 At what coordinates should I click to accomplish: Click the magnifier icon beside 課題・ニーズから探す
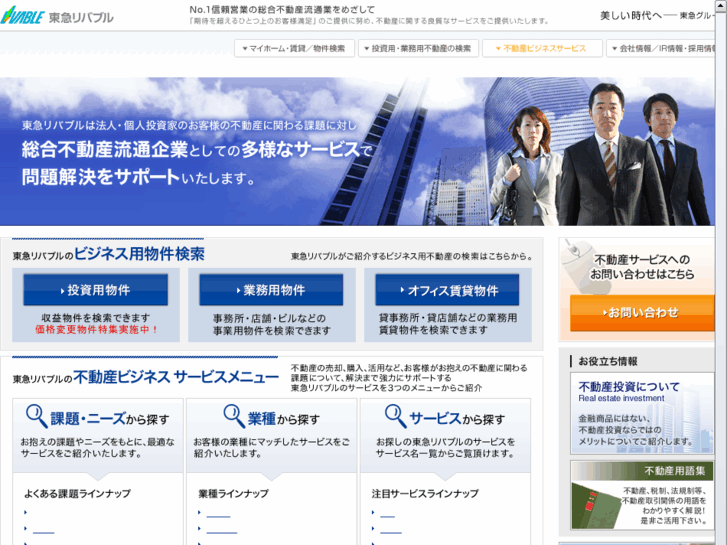coord(37,416)
